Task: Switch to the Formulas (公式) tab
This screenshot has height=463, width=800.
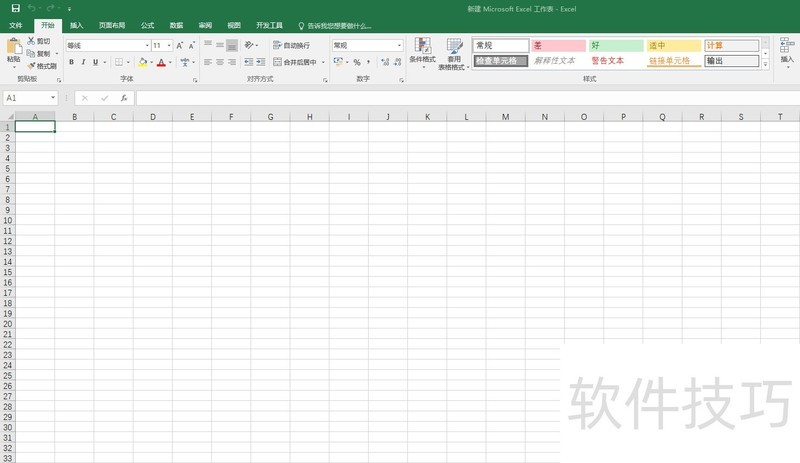Action: tap(147, 26)
